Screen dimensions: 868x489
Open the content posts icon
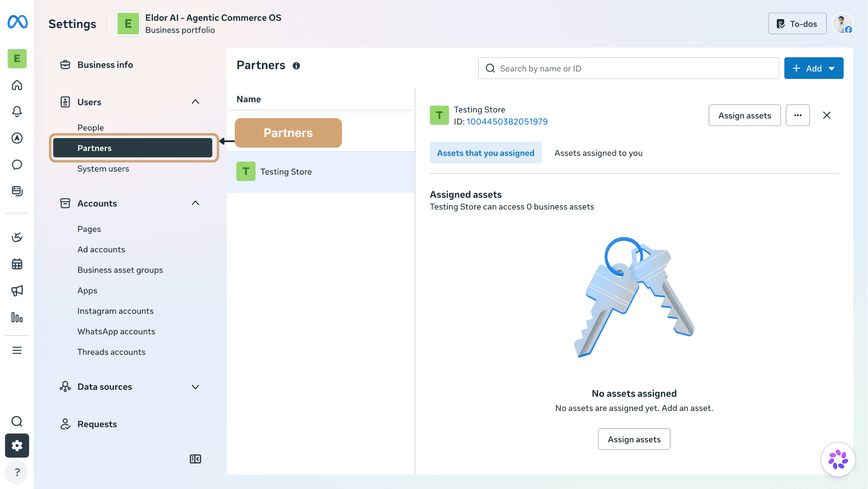17,191
